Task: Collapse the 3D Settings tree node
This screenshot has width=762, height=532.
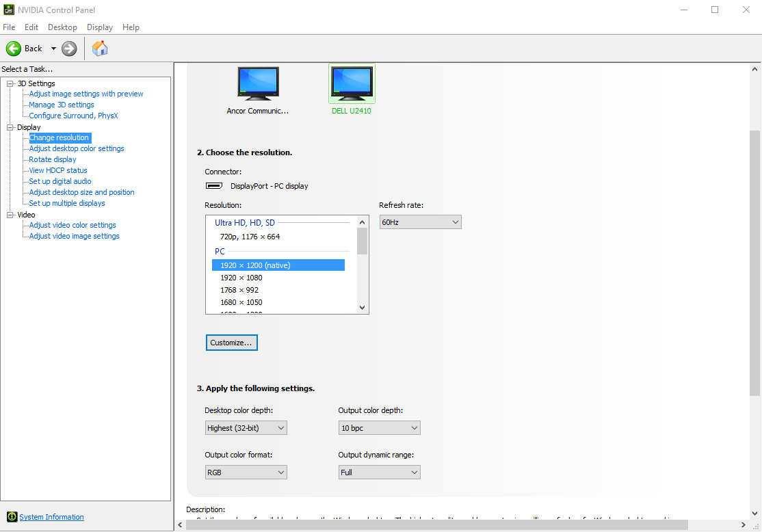Action: pos(10,83)
